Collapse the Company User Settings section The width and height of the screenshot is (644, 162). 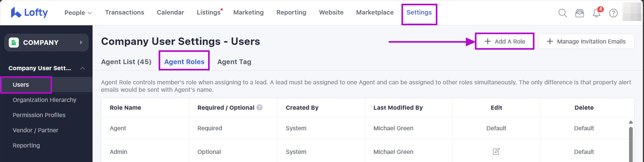pyautogui.click(x=82, y=68)
